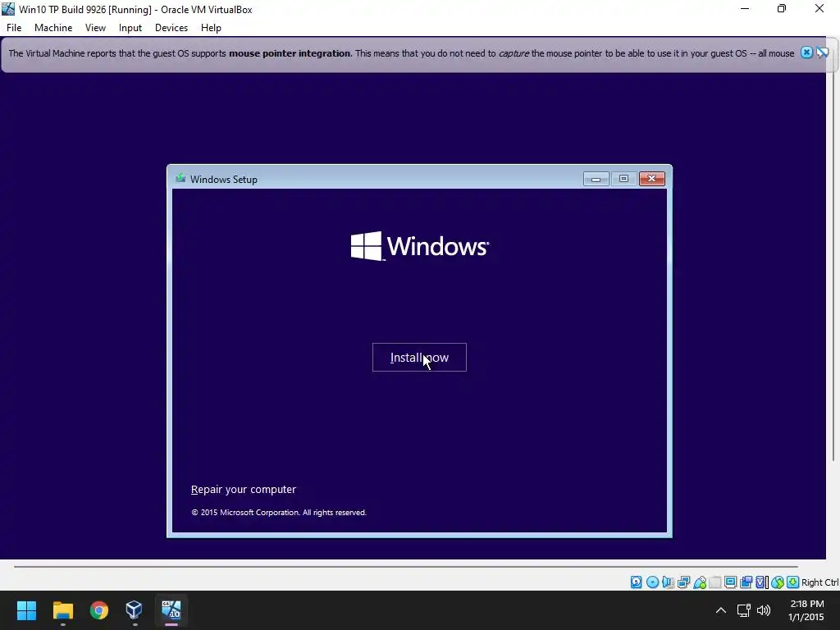Open the File menu

[x=14, y=28]
